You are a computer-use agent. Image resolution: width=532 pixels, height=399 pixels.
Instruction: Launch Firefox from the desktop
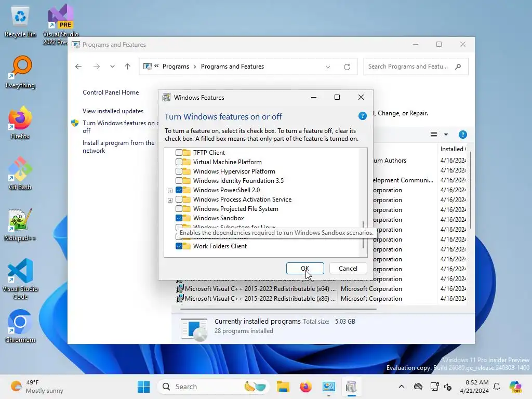[20, 123]
